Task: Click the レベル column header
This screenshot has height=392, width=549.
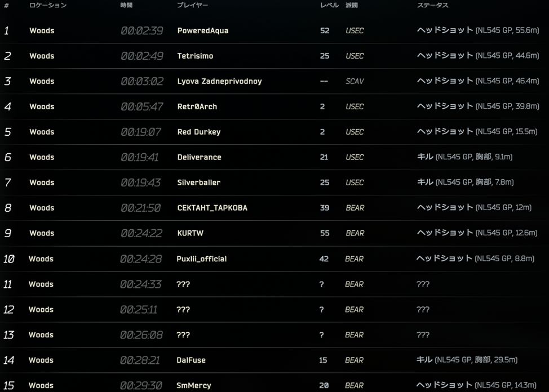Action: point(329,5)
